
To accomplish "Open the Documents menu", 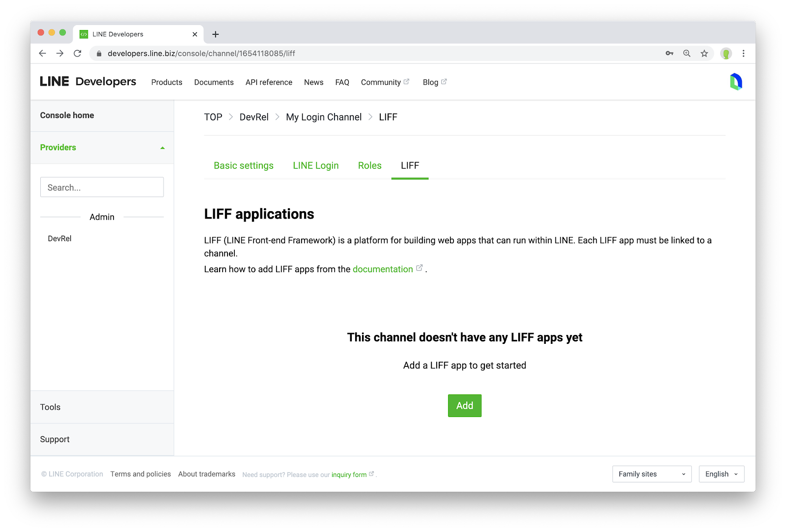I will tap(214, 83).
